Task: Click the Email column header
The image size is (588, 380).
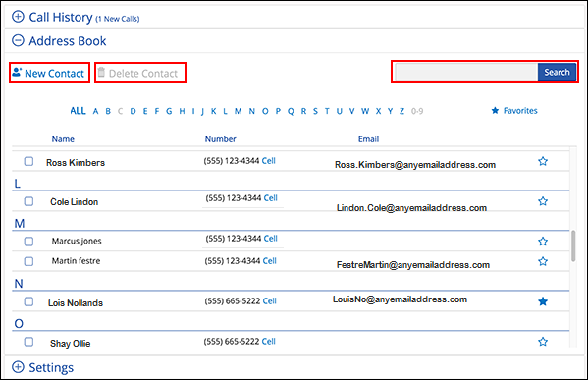Action: 369,139
